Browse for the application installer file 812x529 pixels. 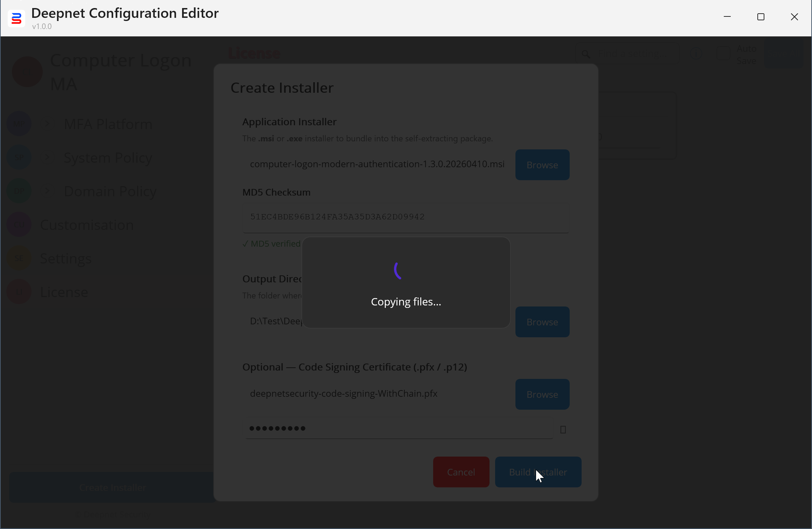tap(542, 165)
